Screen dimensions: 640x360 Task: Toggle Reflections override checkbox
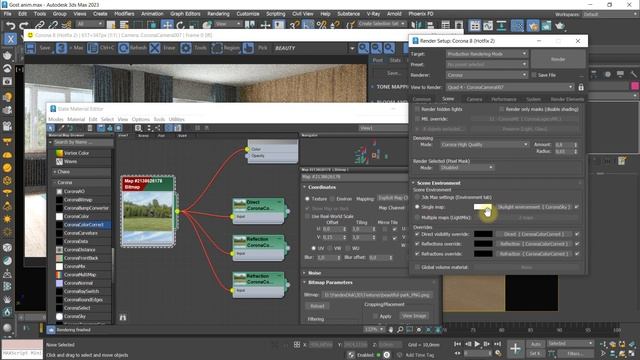pos(417,244)
